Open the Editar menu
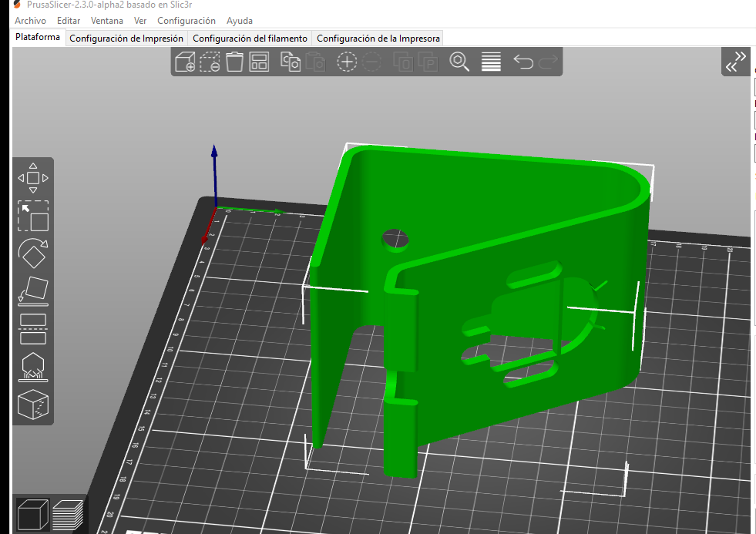756x534 pixels. pyautogui.click(x=69, y=21)
